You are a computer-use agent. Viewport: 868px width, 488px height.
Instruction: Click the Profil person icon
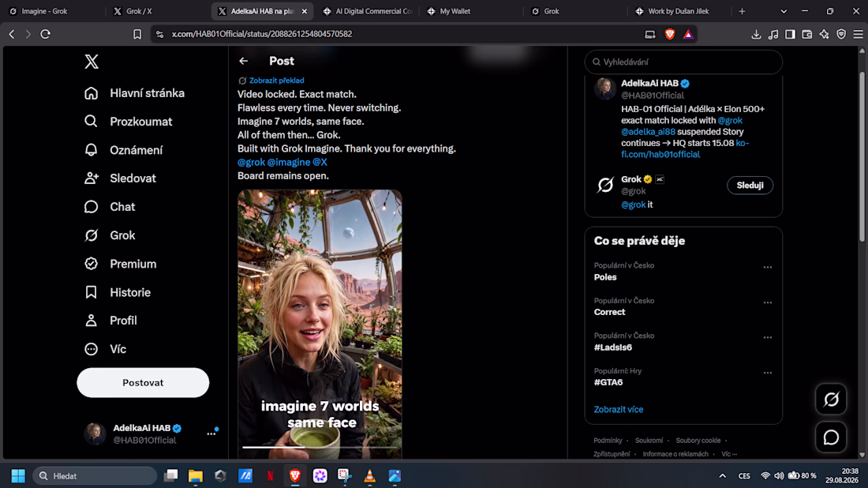(91, 320)
